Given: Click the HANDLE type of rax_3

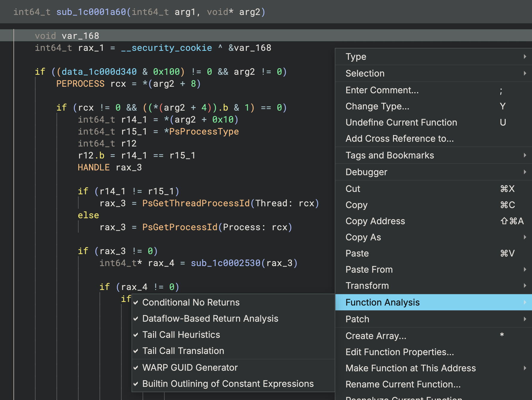Looking at the screenshot, I should [x=94, y=167].
